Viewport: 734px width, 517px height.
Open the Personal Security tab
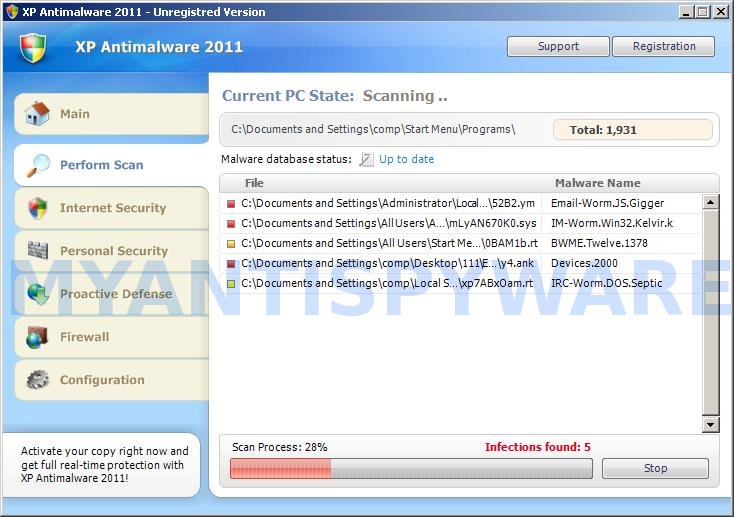tap(111, 251)
